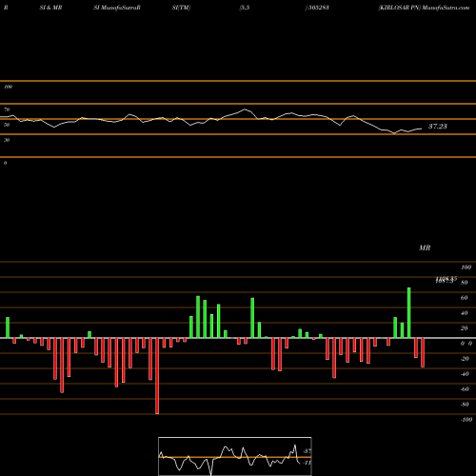Select the tallest green bar in MR histogram
Screen dimensions: 476x476
[409, 312]
